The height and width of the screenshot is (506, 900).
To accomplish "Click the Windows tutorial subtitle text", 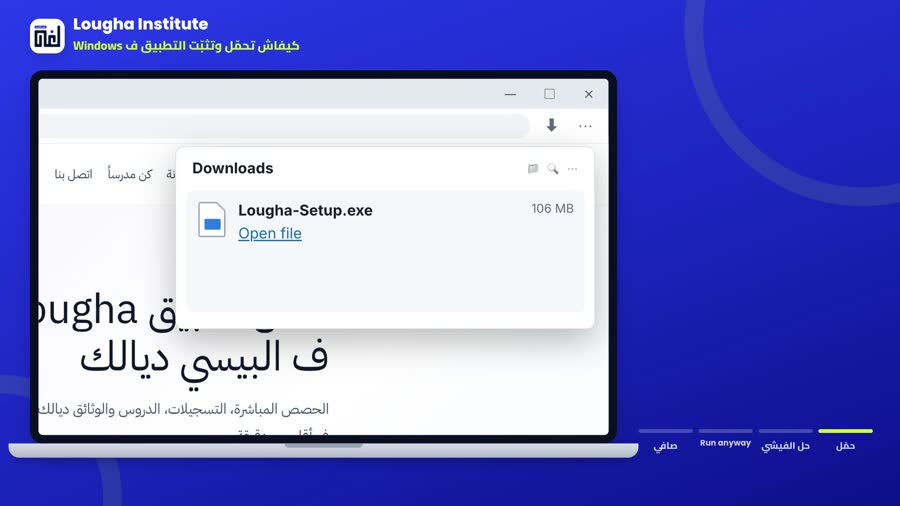I will [x=186, y=45].
